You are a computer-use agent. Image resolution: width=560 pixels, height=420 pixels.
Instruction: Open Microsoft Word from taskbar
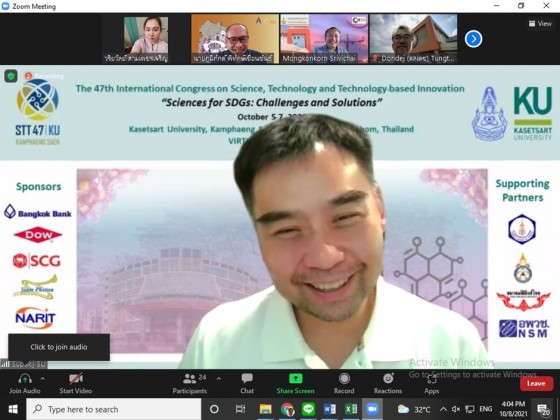[330, 409]
